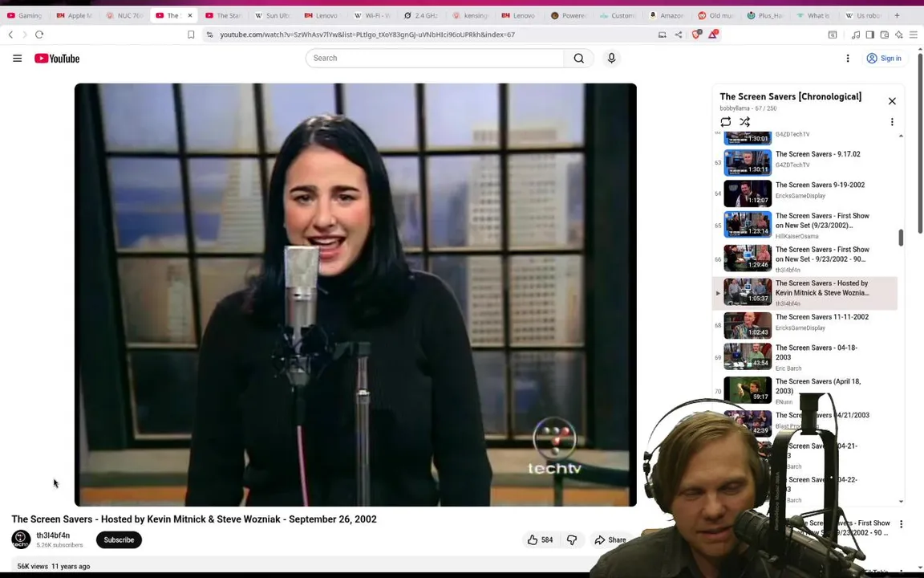Viewport: 924px width, 578px height.
Task: Play The Screen Savers - 04-18-2003 video
Action: click(x=806, y=356)
